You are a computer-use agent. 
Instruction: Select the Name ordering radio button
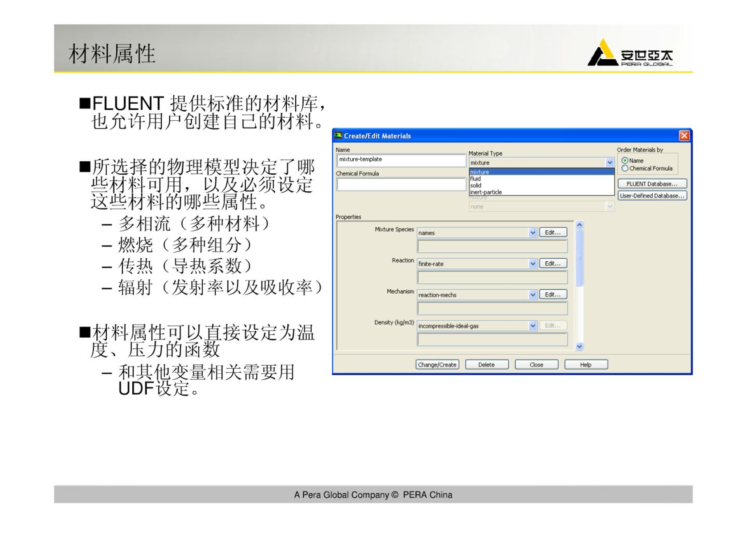[624, 161]
